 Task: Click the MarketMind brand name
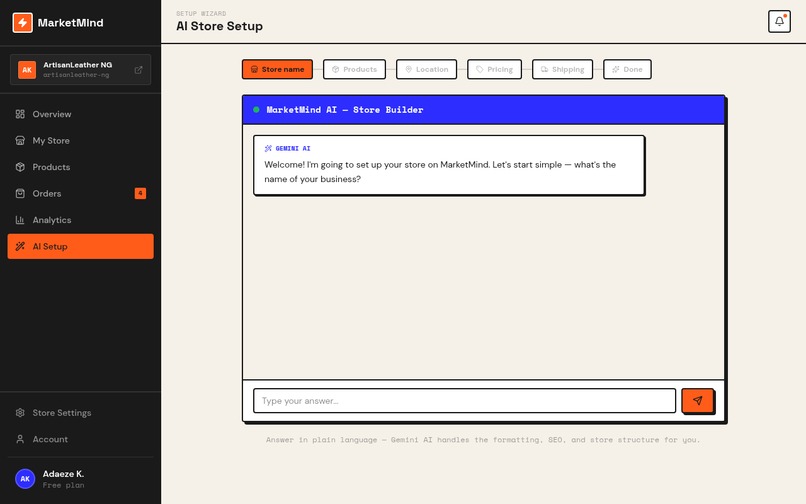pos(70,23)
